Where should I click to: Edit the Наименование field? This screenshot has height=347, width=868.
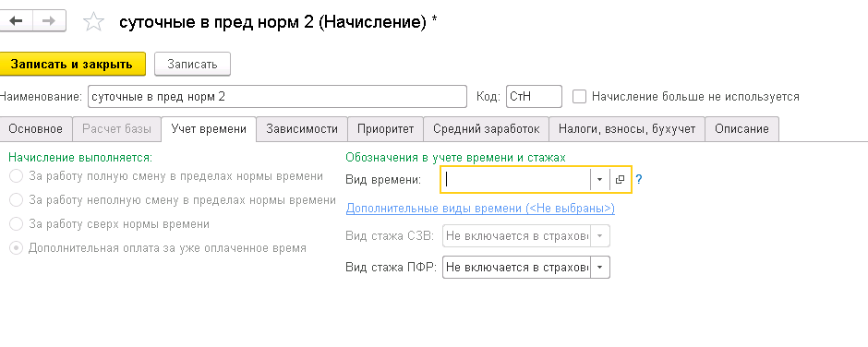[277, 96]
